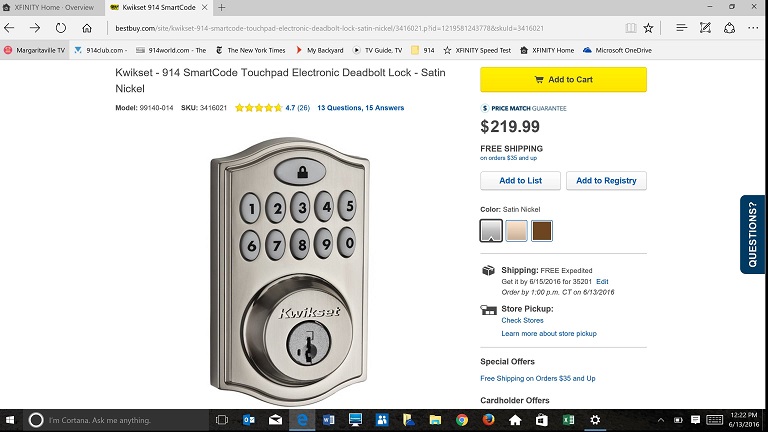This screenshot has height=432, width=768.
Task: Choose the beige color swatch
Action: (x=516, y=231)
